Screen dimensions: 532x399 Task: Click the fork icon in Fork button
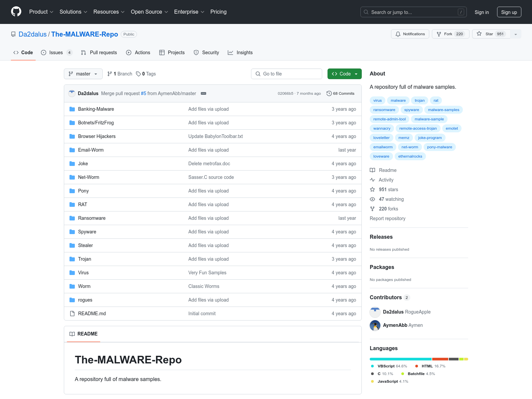439,34
